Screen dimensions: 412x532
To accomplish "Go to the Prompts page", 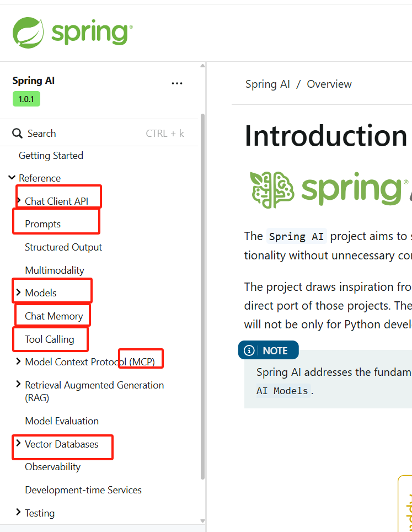I will [42, 224].
